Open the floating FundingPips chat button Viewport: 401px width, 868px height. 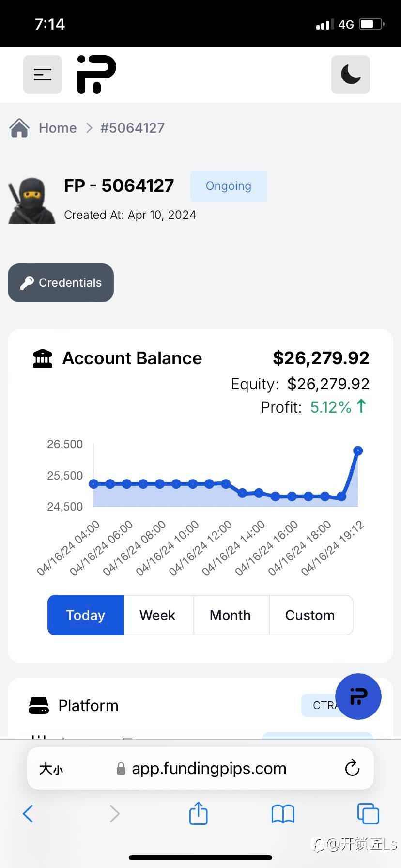tap(358, 697)
